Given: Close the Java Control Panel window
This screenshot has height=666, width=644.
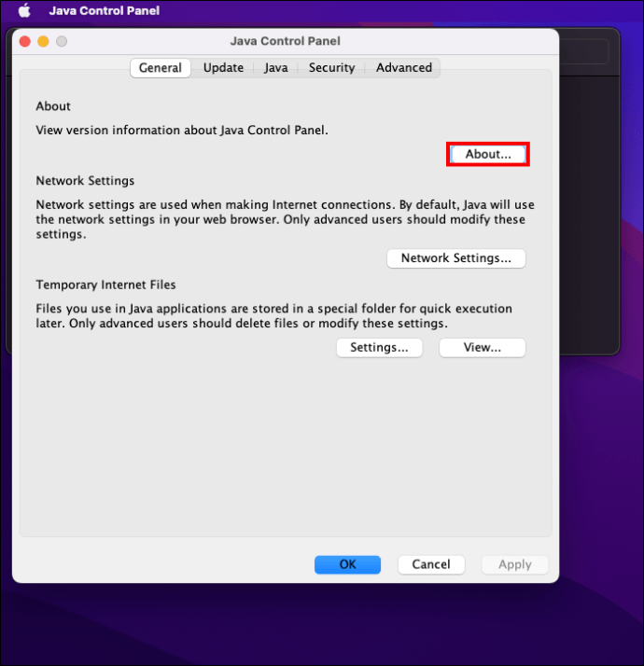Looking at the screenshot, I should [25, 41].
